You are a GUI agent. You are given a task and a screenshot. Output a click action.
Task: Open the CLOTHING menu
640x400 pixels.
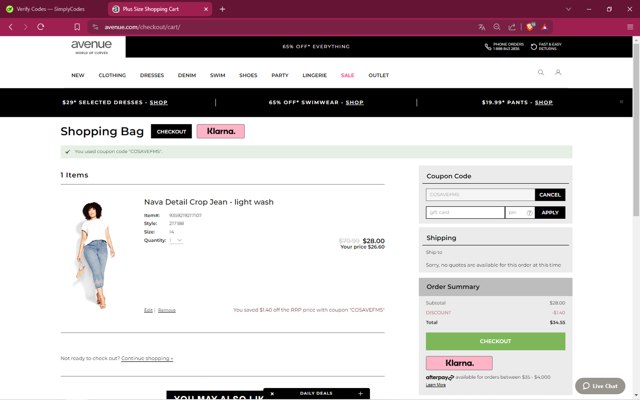click(x=112, y=75)
